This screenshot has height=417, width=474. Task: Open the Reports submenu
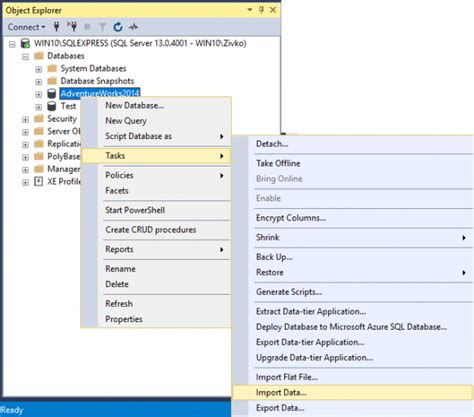[156, 249]
